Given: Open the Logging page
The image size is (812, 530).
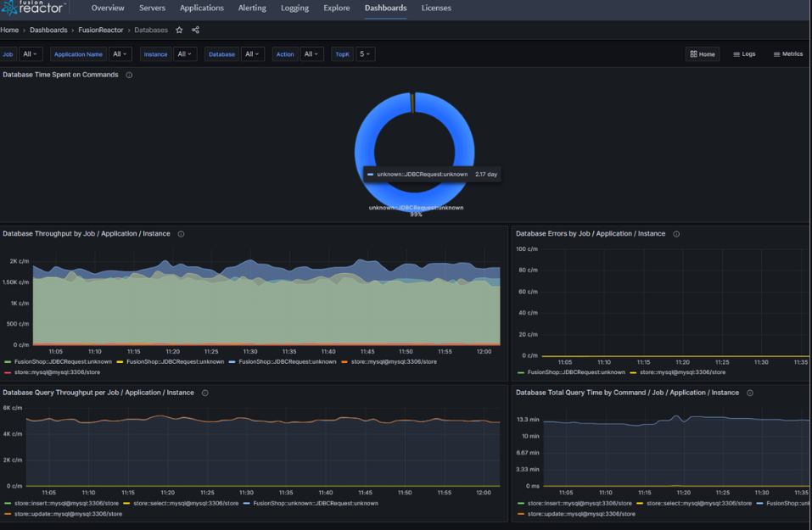Looking at the screenshot, I should click(294, 8).
